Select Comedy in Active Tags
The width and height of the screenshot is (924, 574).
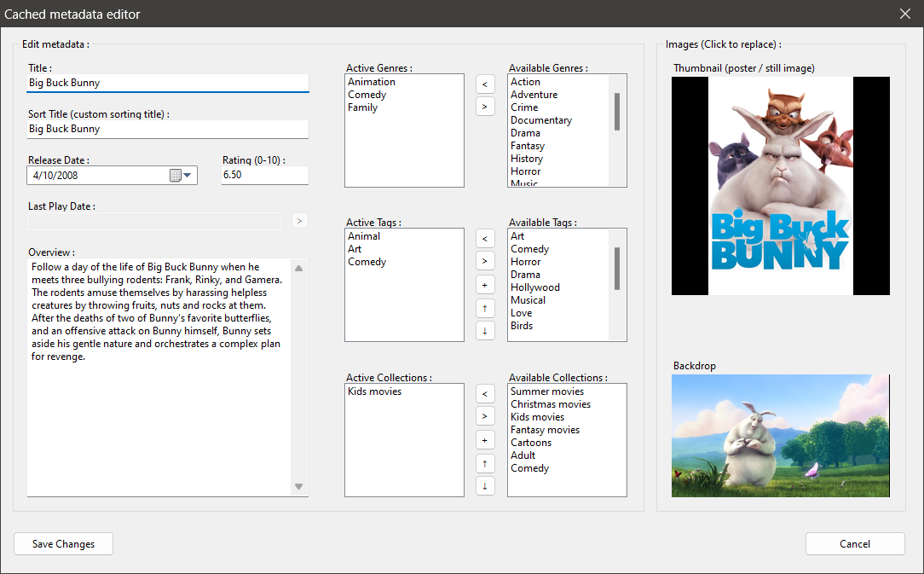(367, 262)
